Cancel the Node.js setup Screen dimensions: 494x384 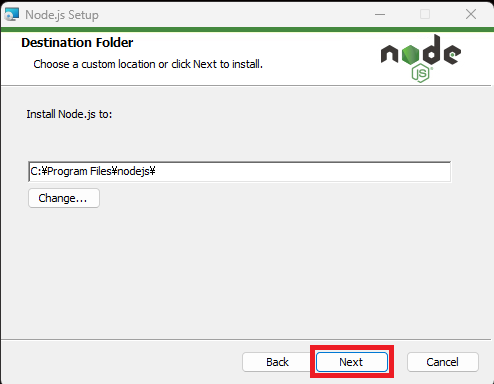pos(443,362)
